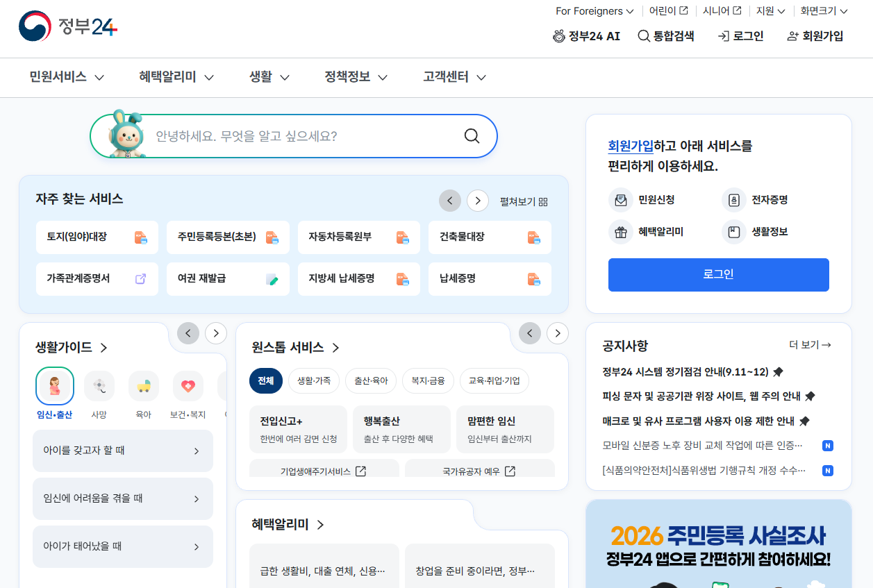The image size is (873, 588).
Task: Open 정부24 AI assistant icon
Action: pos(559,36)
